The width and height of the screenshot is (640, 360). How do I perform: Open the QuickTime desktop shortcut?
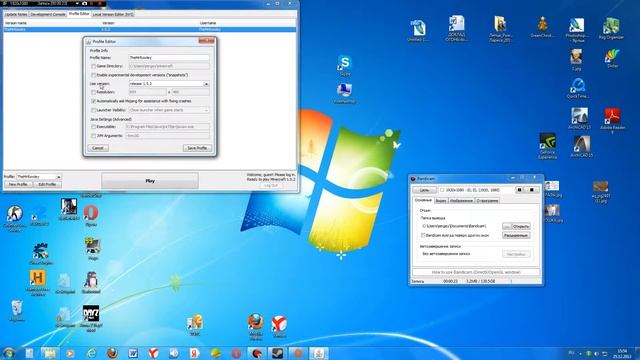[578, 89]
